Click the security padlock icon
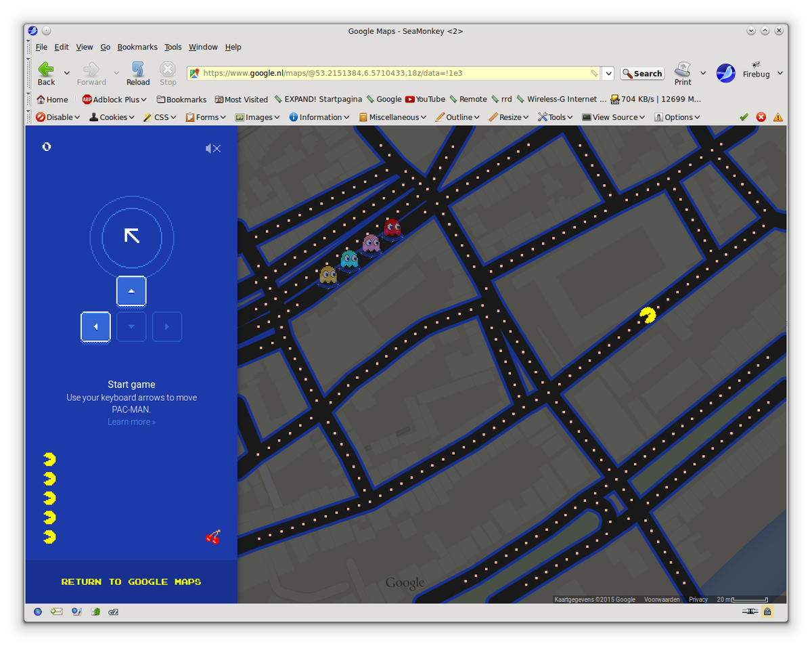812x646 pixels. coord(767,611)
